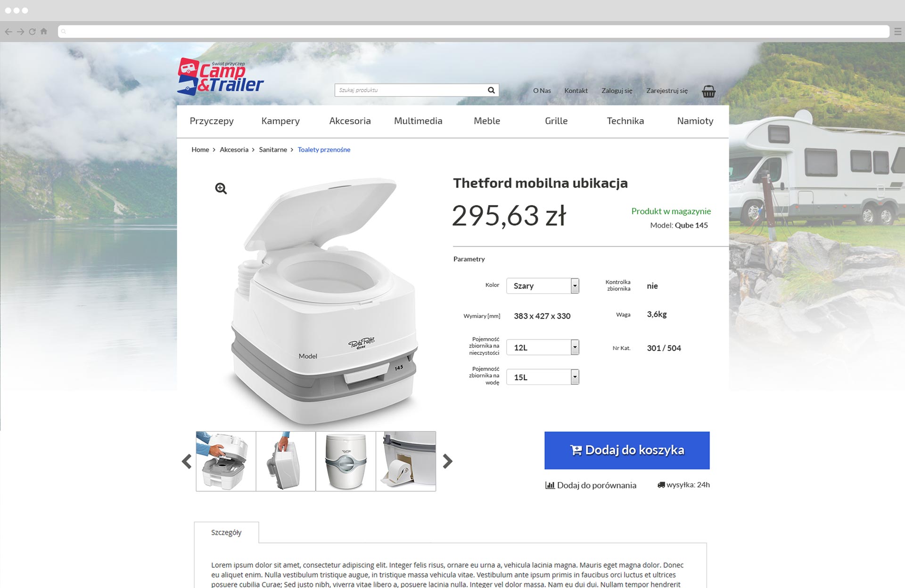Screen dimensions: 905x588
Task: Go to Sanitarne in breadcrumb
Action: (x=273, y=150)
